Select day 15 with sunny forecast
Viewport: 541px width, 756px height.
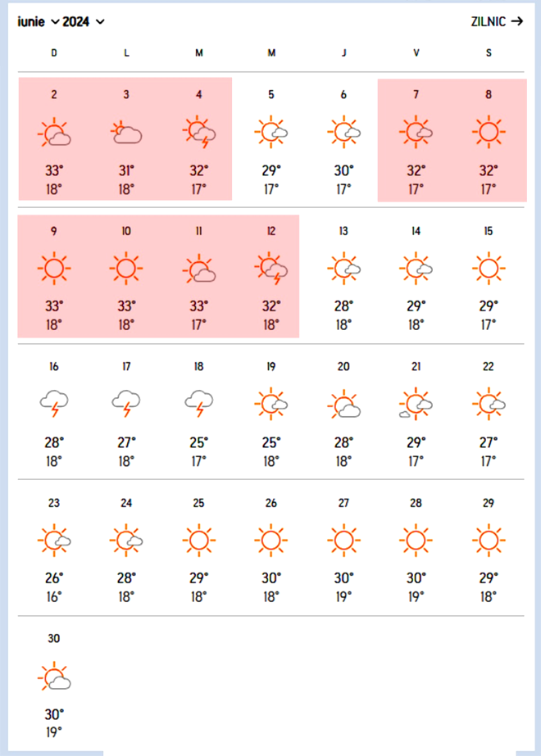click(489, 277)
